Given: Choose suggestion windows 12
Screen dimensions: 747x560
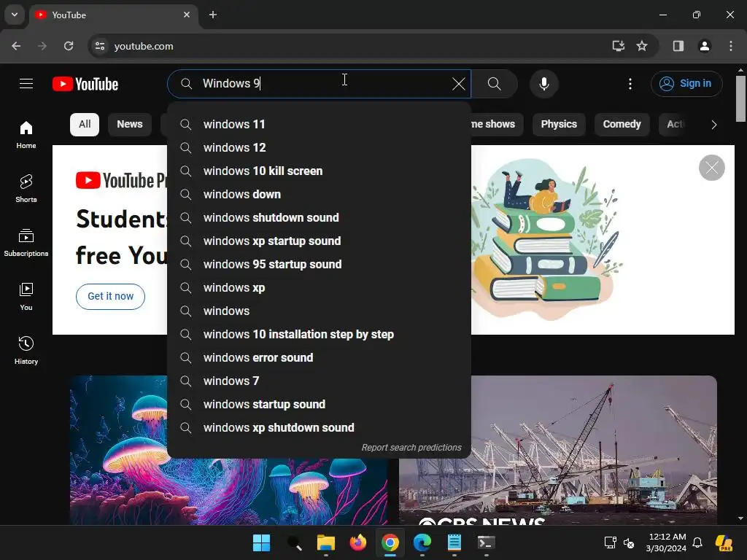Looking at the screenshot, I should click(x=320, y=147).
